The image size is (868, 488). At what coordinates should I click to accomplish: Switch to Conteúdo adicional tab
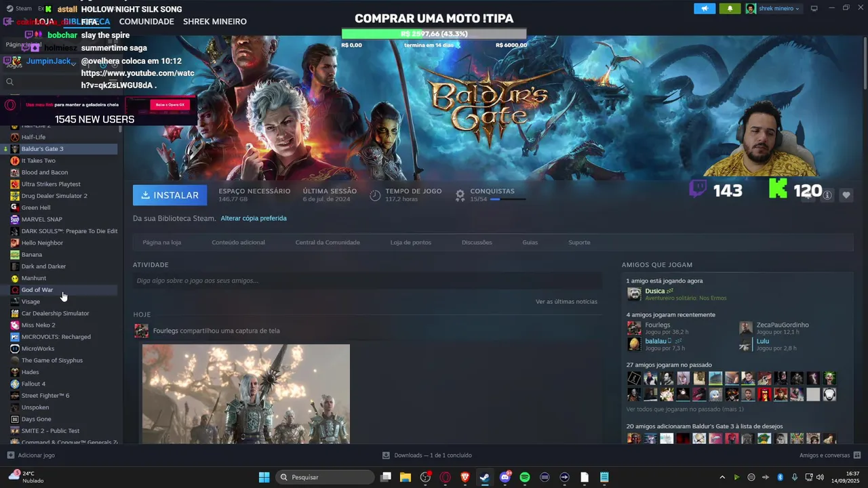238,242
